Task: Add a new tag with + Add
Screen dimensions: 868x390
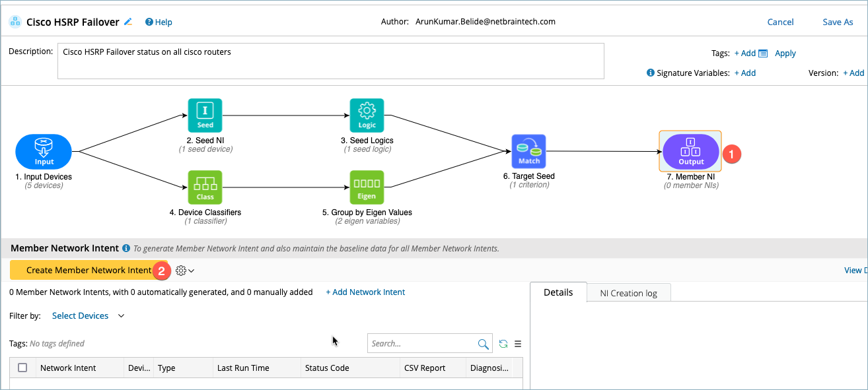Action: [745, 53]
